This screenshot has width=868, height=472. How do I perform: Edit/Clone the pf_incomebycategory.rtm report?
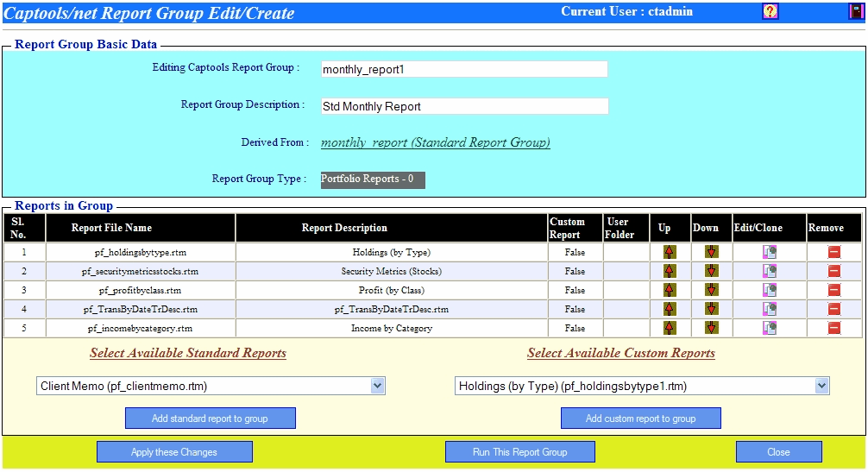[x=770, y=328]
